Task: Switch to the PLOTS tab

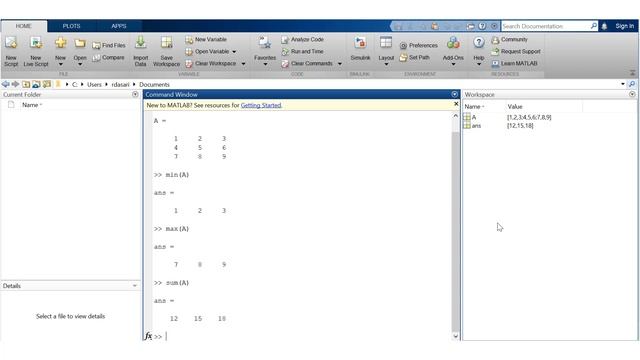Action: click(71, 26)
